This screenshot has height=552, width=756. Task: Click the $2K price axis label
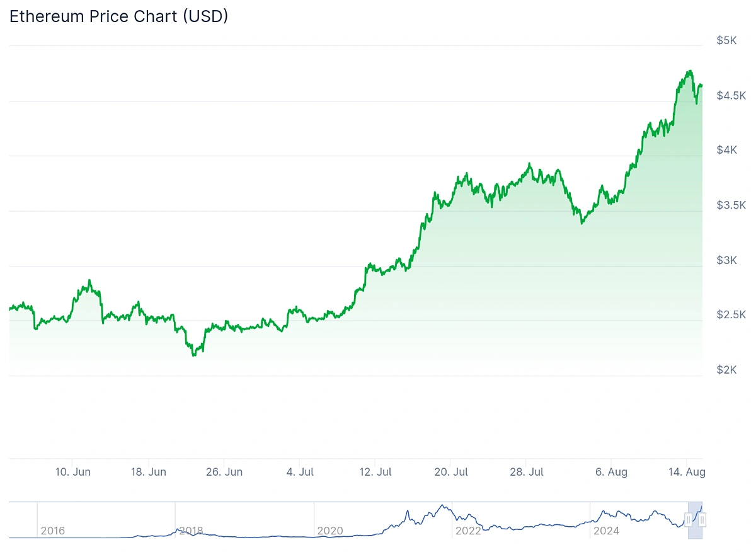point(726,369)
